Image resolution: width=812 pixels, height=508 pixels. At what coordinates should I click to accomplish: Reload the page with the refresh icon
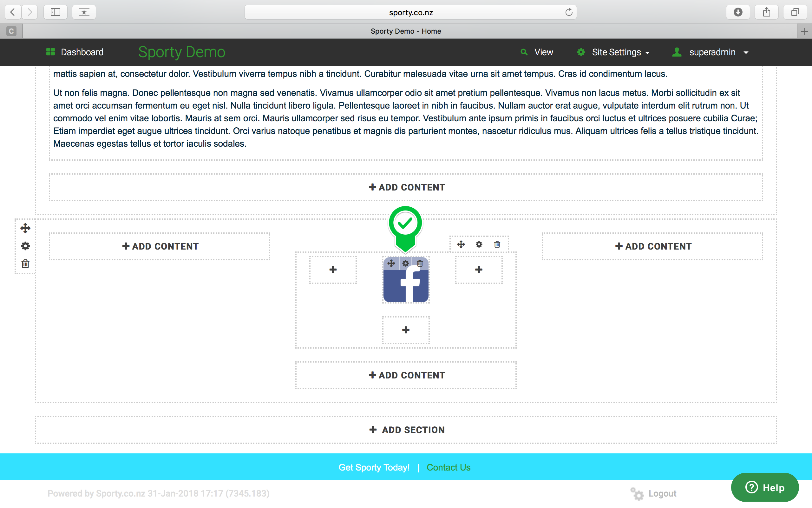569,12
